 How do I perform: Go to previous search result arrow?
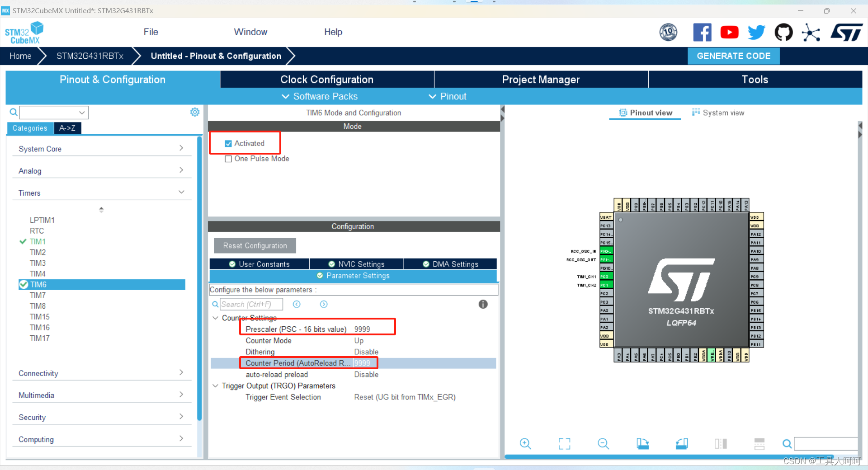click(297, 304)
